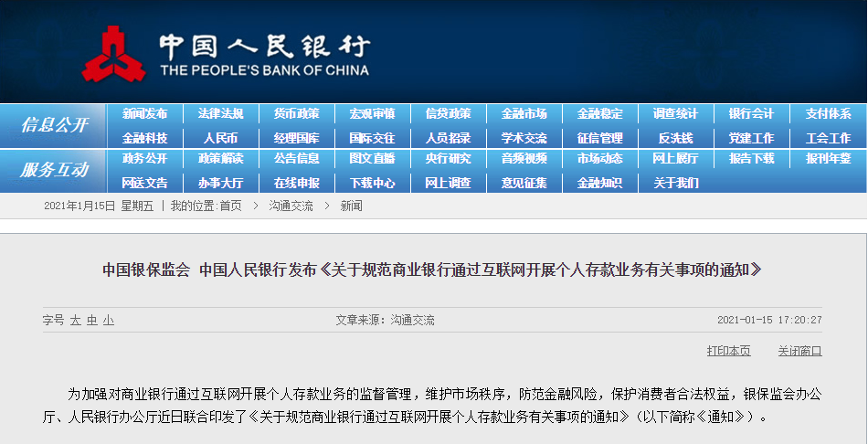The image size is (868, 444).
Task: Select 网上调查 navigation item
Action: tap(448, 183)
